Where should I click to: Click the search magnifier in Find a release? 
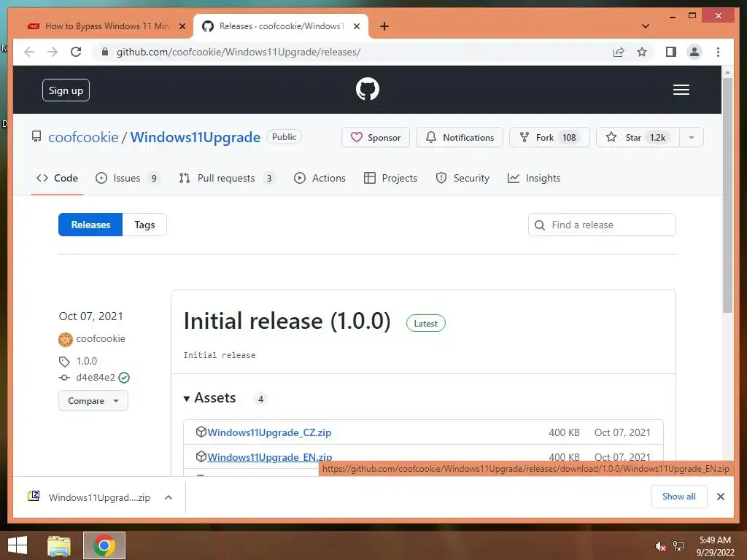[x=540, y=225]
